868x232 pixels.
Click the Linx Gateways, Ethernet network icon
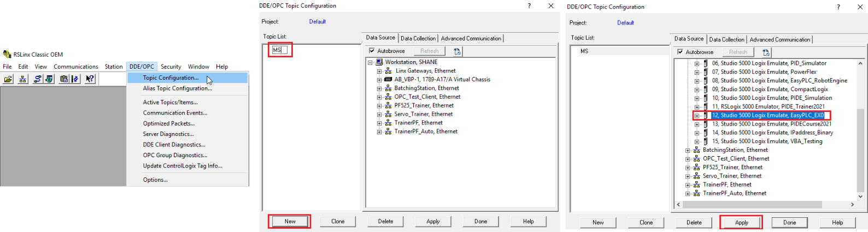coord(388,71)
